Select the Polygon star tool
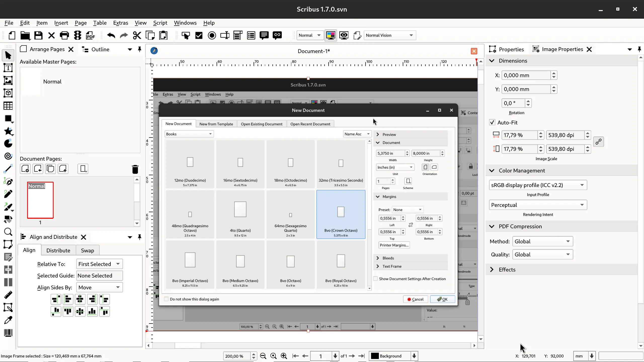Screen dimensions: 644x362 (8, 131)
